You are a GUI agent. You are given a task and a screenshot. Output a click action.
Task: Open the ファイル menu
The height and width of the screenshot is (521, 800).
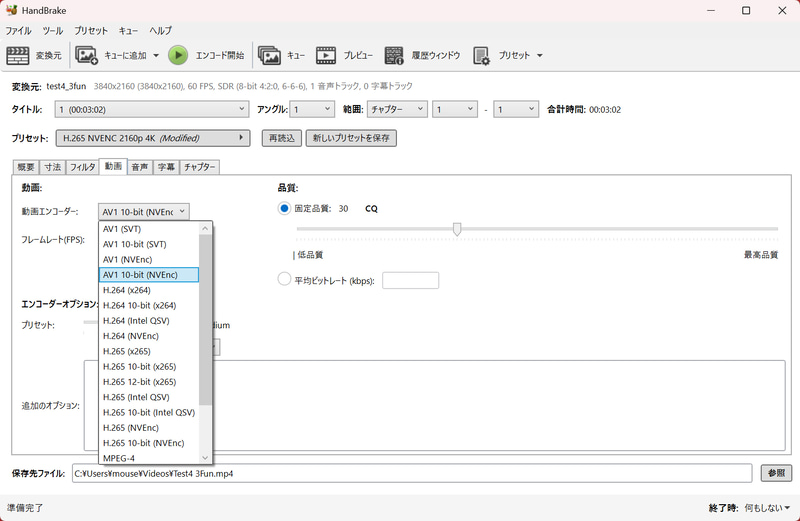[18, 31]
